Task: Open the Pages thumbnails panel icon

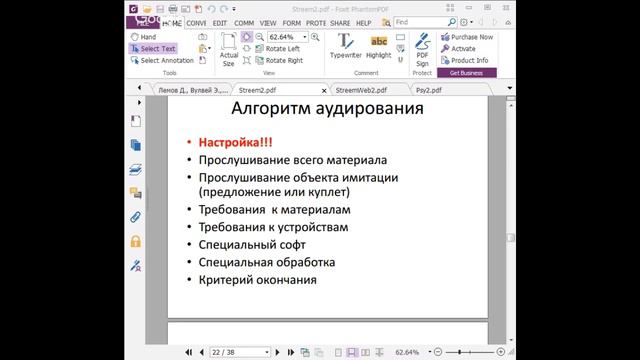Action: [136, 145]
